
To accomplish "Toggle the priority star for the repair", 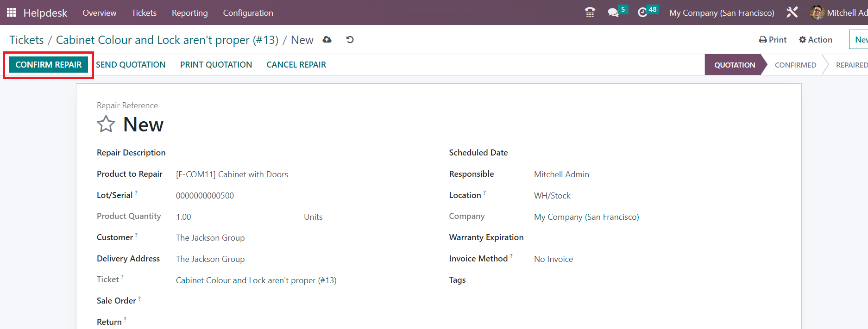I will (x=106, y=124).
